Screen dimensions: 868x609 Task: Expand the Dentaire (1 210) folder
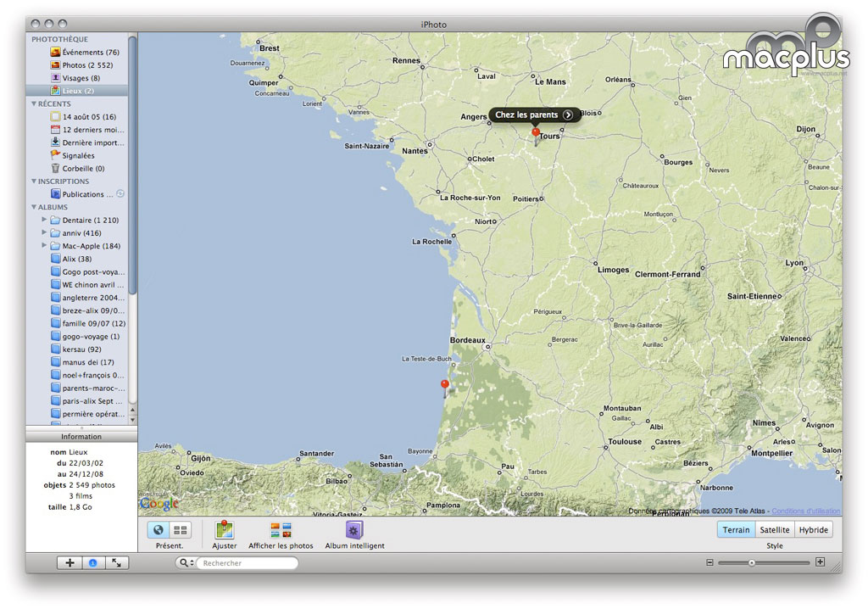click(x=44, y=220)
